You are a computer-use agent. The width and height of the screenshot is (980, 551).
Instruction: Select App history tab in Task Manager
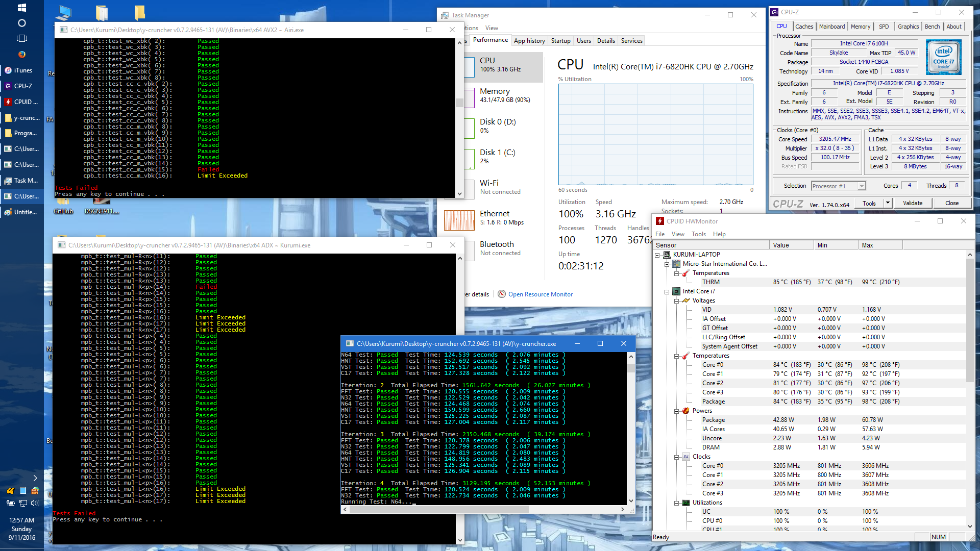tap(529, 41)
